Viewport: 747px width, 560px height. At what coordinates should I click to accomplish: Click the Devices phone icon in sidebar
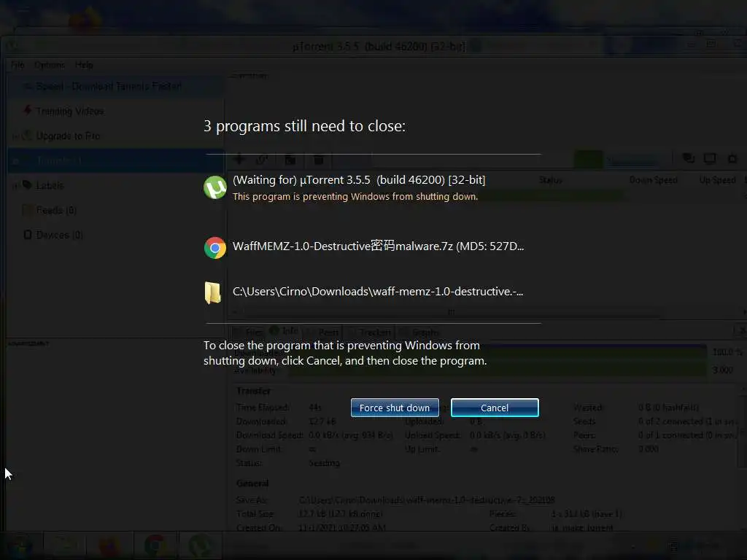coord(28,235)
